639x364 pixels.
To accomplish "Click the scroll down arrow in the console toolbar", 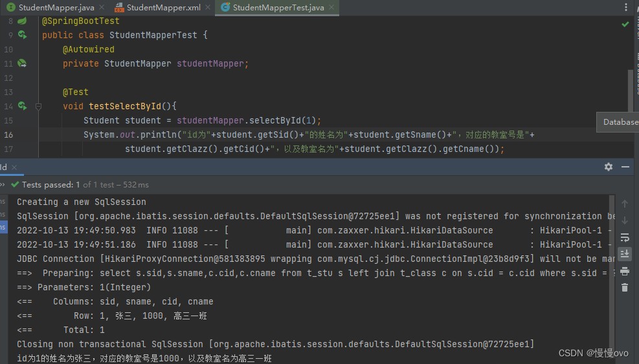I will tap(625, 220).
